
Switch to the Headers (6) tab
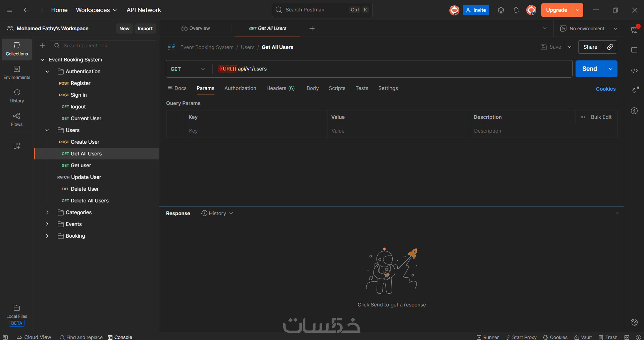coord(281,88)
